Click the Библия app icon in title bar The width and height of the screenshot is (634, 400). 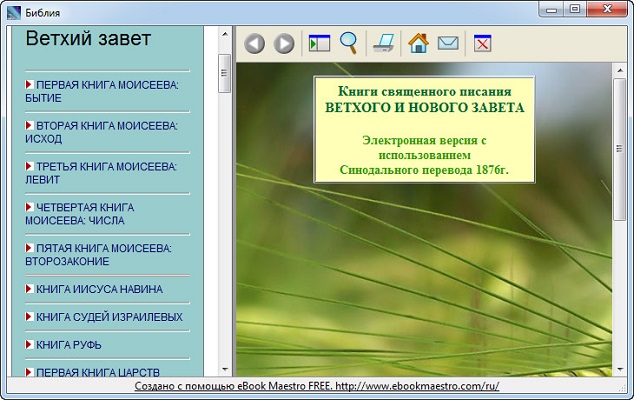click(x=14, y=13)
